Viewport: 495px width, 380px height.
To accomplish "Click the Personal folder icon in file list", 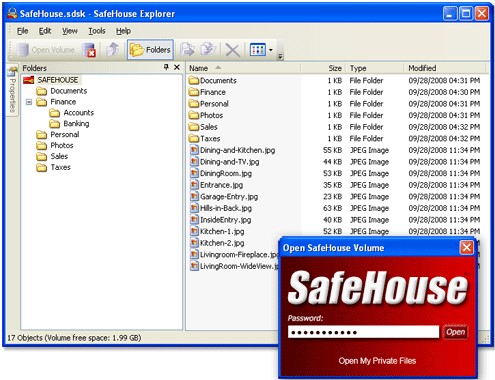I will click(x=194, y=104).
